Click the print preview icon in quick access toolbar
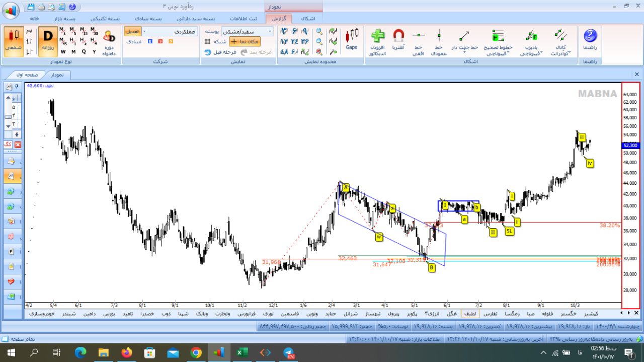This screenshot has height=362, width=644. point(51,7)
